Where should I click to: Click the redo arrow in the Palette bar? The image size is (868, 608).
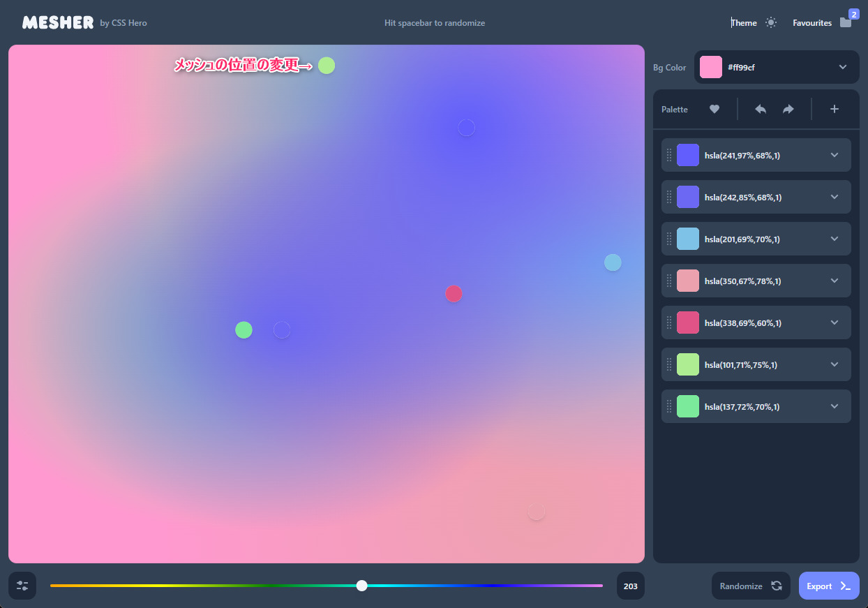point(788,109)
